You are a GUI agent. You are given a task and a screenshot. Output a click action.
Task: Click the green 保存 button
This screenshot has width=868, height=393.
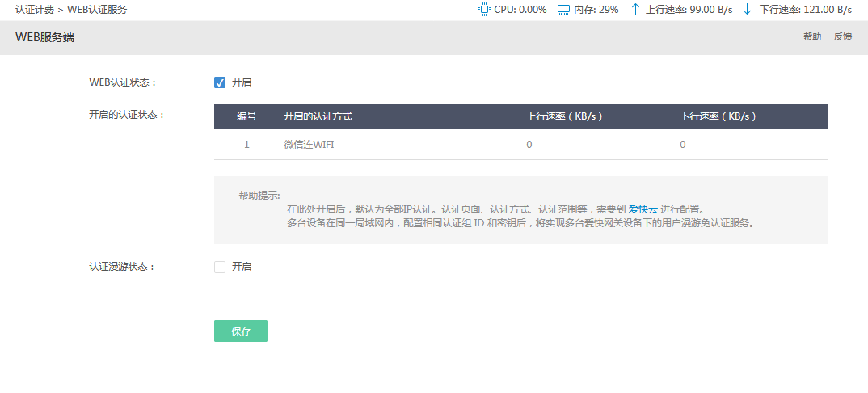(x=241, y=331)
